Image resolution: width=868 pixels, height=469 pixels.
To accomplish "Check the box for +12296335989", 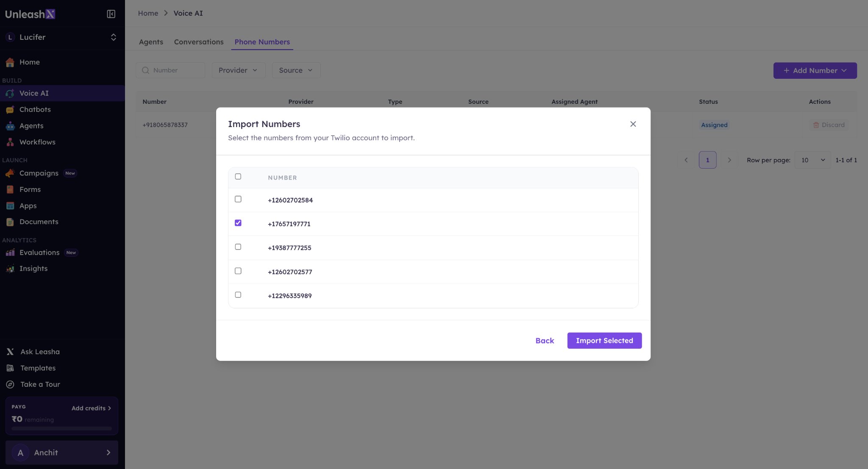I will (238, 295).
